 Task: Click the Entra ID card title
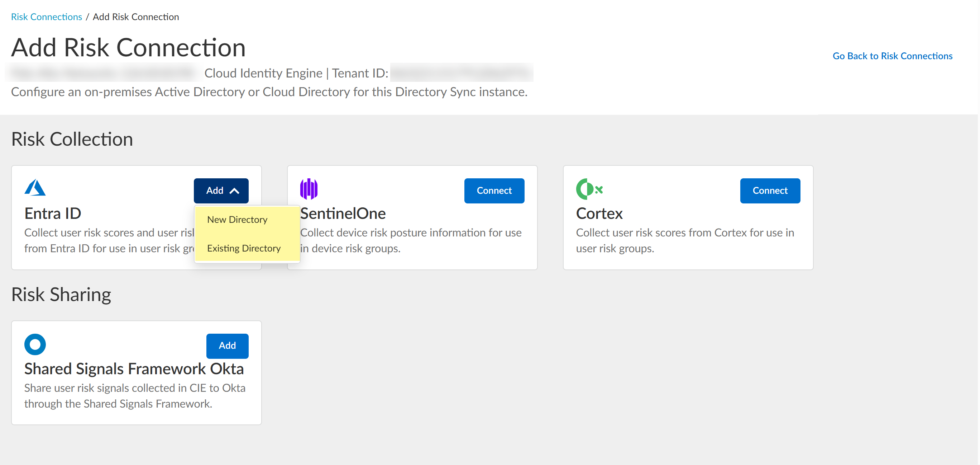[x=53, y=213]
